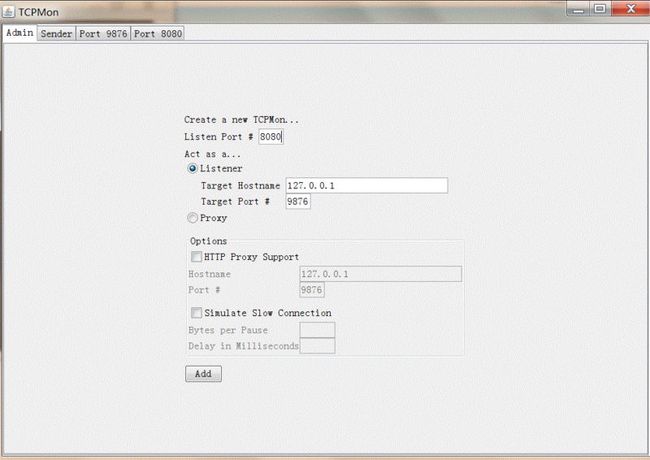Viewport: 650px width, 460px height.
Task: Open the Port 8080 tab
Action: pyautogui.click(x=158, y=34)
